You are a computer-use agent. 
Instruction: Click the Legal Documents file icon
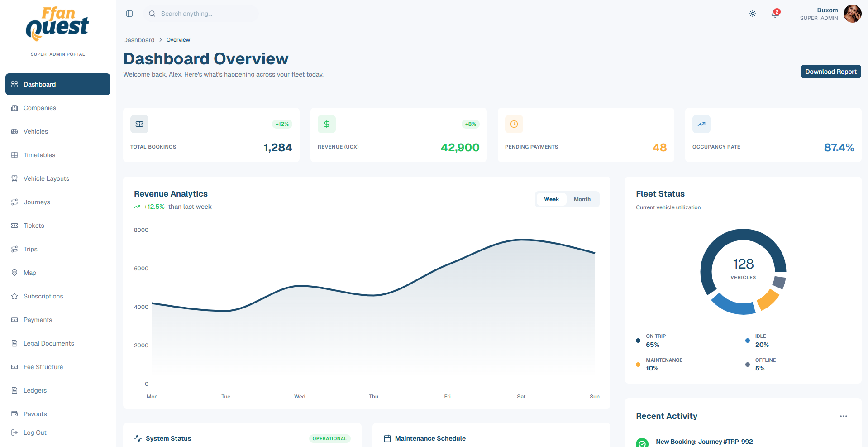tap(14, 343)
